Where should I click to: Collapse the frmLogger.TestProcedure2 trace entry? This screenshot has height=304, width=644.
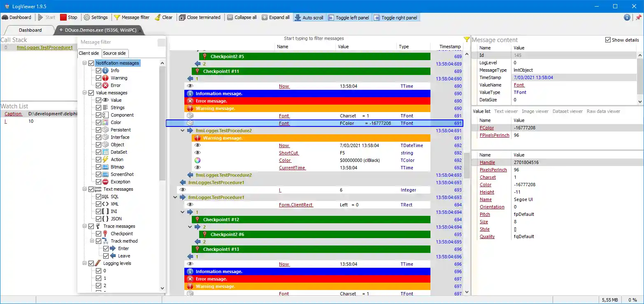click(x=182, y=131)
